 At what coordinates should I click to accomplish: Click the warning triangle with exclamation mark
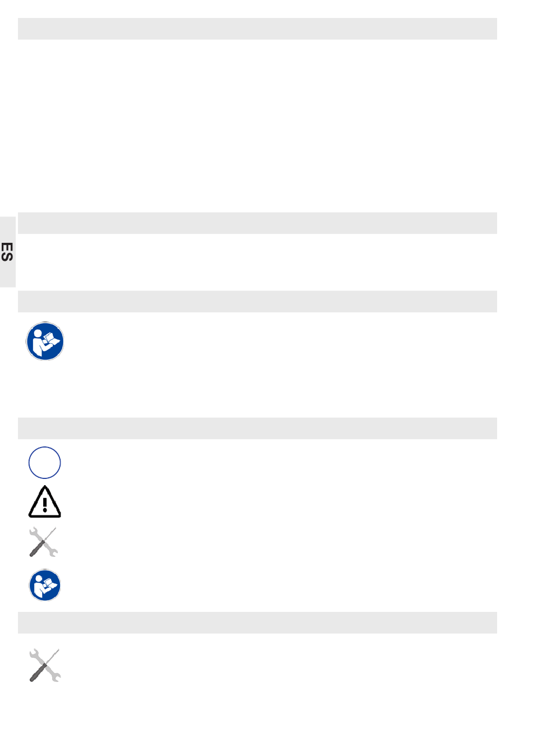pos(45,501)
